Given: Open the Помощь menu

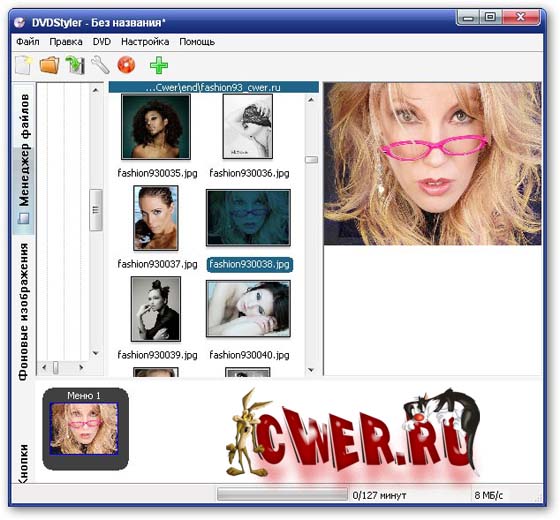Looking at the screenshot, I should click(197, 42).
